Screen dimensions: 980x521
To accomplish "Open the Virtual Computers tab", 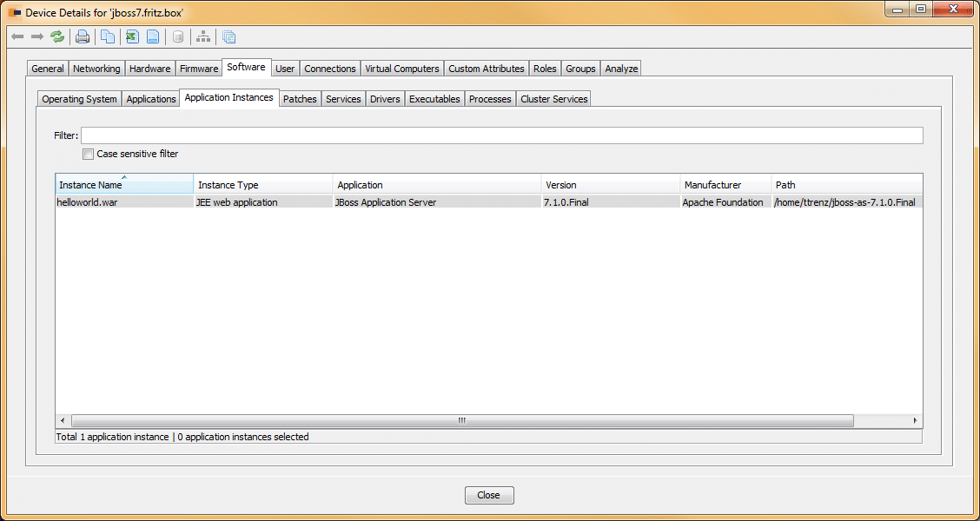I will coord(401,68).
